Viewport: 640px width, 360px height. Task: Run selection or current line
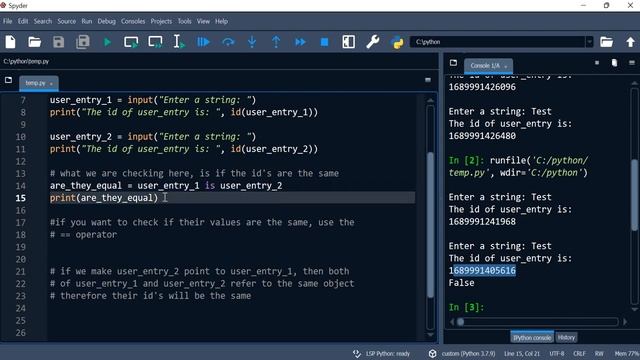click(x=179, y=42)
